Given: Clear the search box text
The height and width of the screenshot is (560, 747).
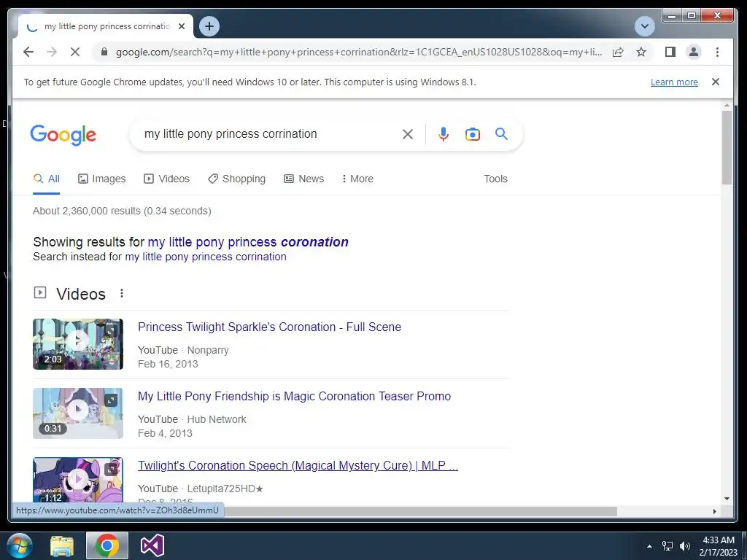Looking at the screenshot, I should click(x=407, y=134).
